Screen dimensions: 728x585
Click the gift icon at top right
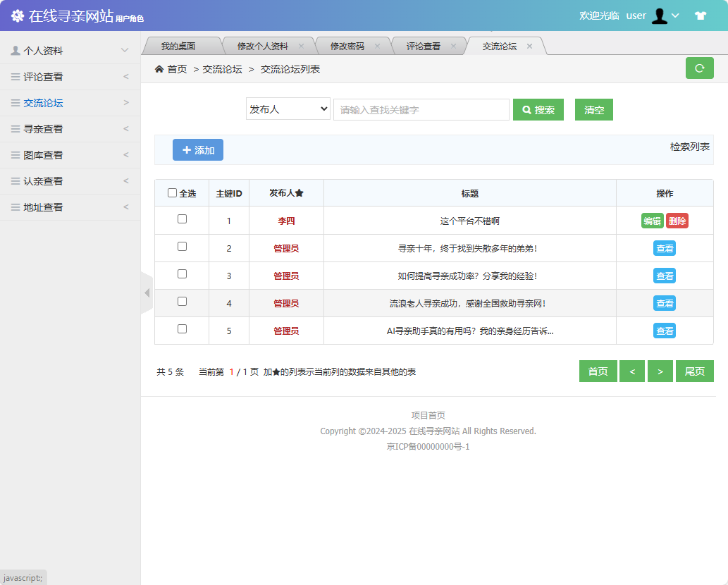[x=700, y=15]
